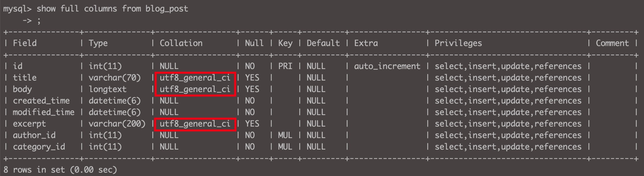This screenshot has width=644, height=176.
Task: Click the 'Privileges' column header
Action: pyautogui.click(x=458, y=43)
